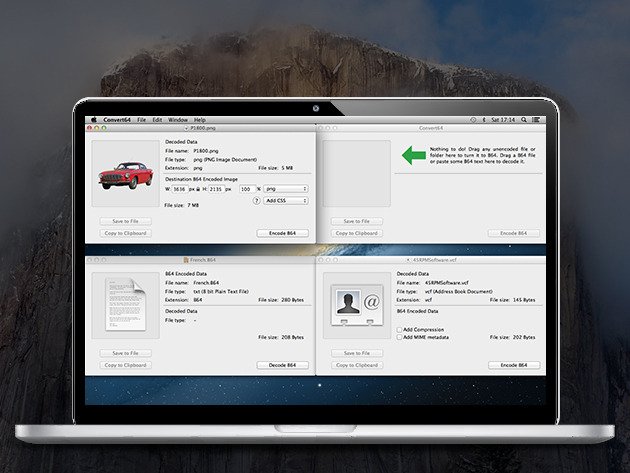Viewport: 630px width, 473px height.
Task: Open Notification Center icon in menu bar
Action: click(537, 119)
